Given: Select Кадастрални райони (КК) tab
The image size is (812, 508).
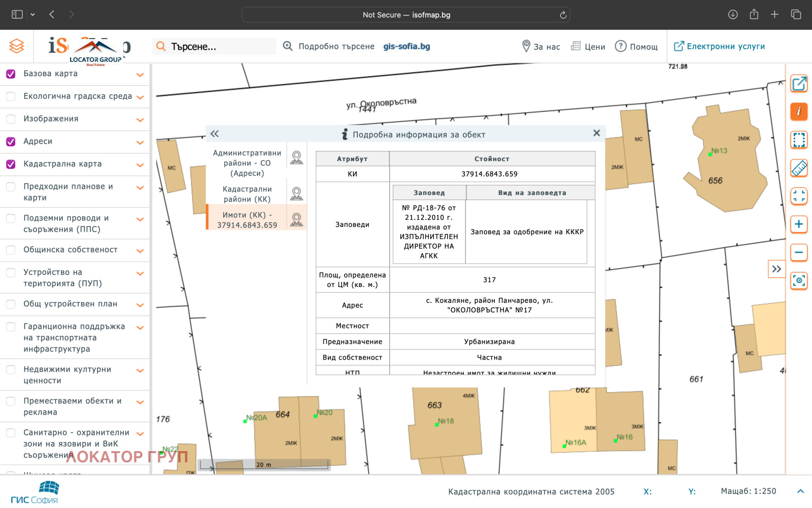Looking at the screenshot, I should (247, 194).
